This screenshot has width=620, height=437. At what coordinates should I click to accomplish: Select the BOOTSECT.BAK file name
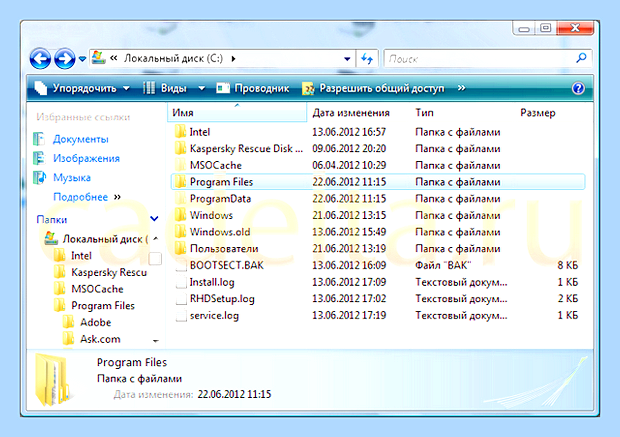tap(227, 265)
